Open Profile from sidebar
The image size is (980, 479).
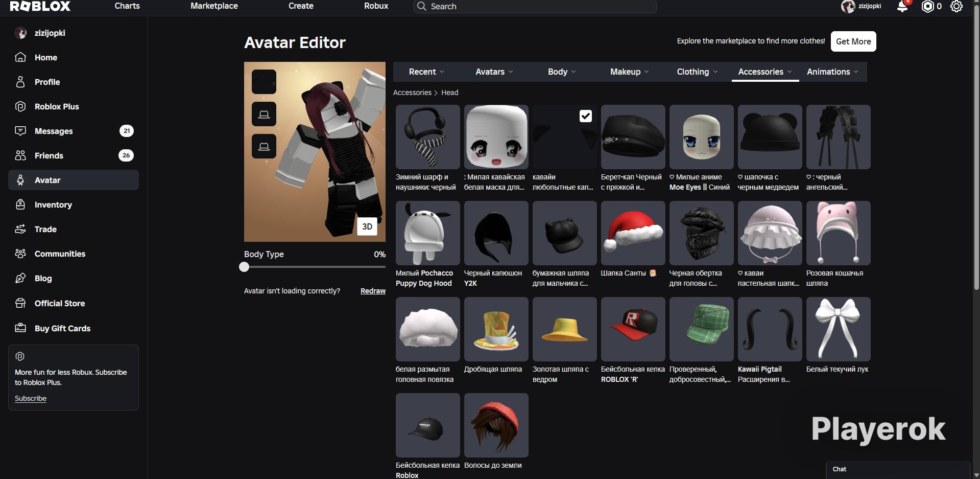pos(74,82)
